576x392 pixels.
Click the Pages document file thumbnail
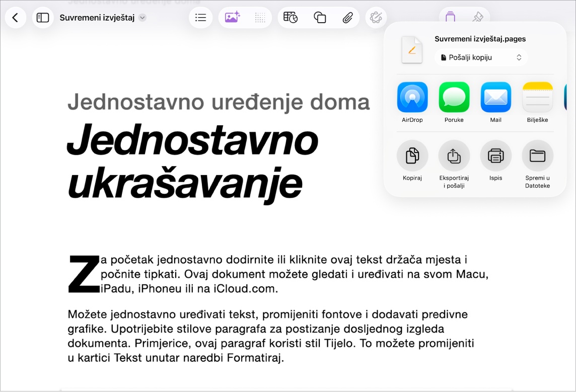click(412, 50)
